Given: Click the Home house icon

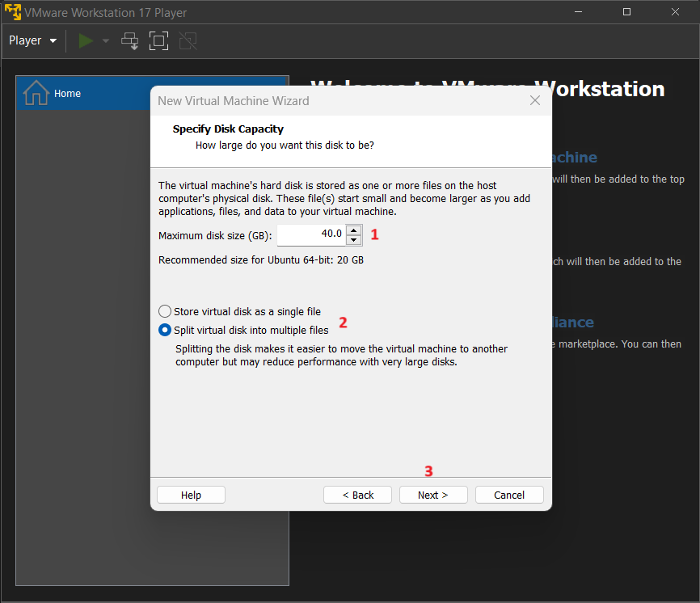Looking at the screenshot, I should (36, 93).
